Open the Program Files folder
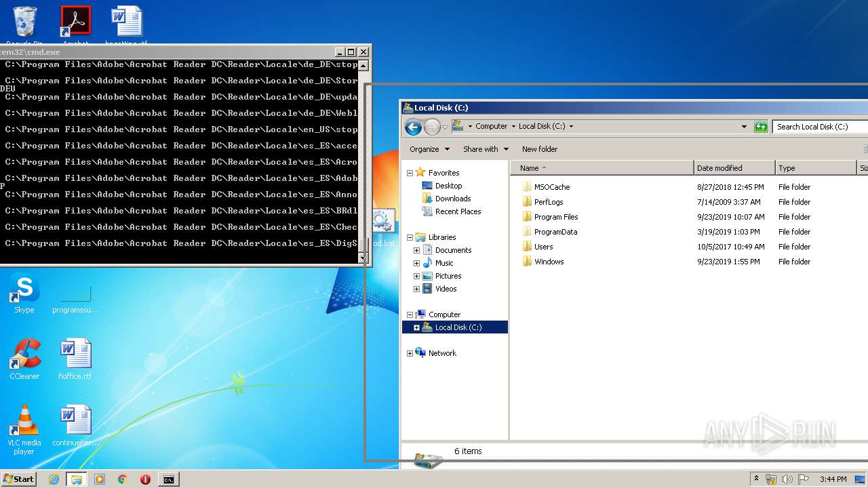This screenshot has width=868, height=488. coord(555,217)
